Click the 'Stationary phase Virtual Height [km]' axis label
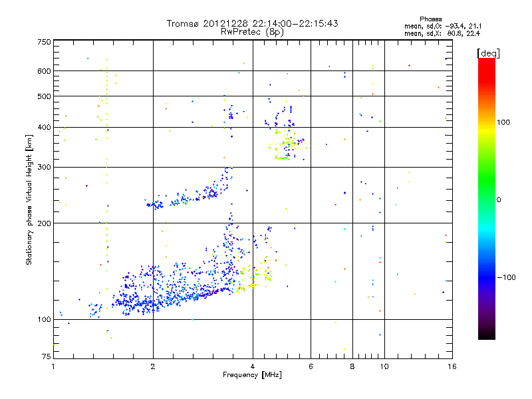Screen dimensions: 532x399 tap(29, 200)
